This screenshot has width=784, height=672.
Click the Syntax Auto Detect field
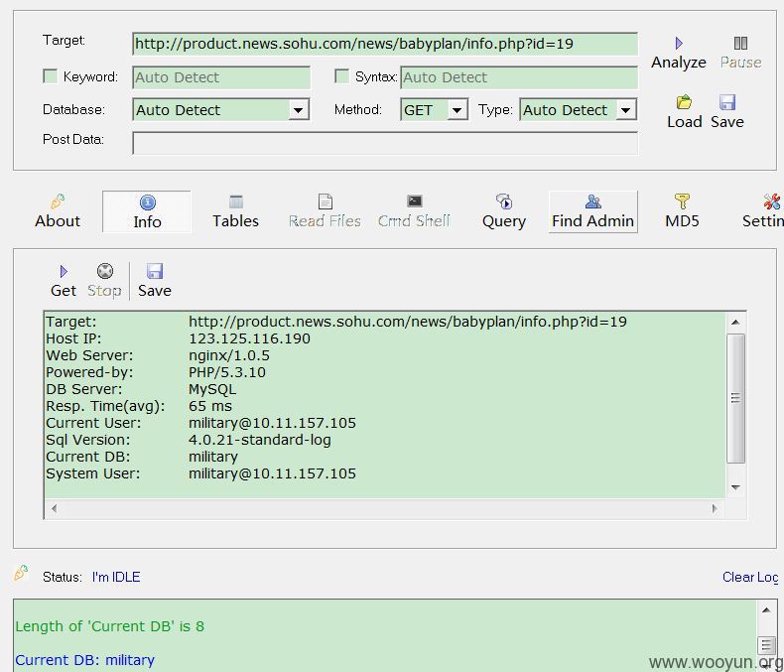click(519, 77)
